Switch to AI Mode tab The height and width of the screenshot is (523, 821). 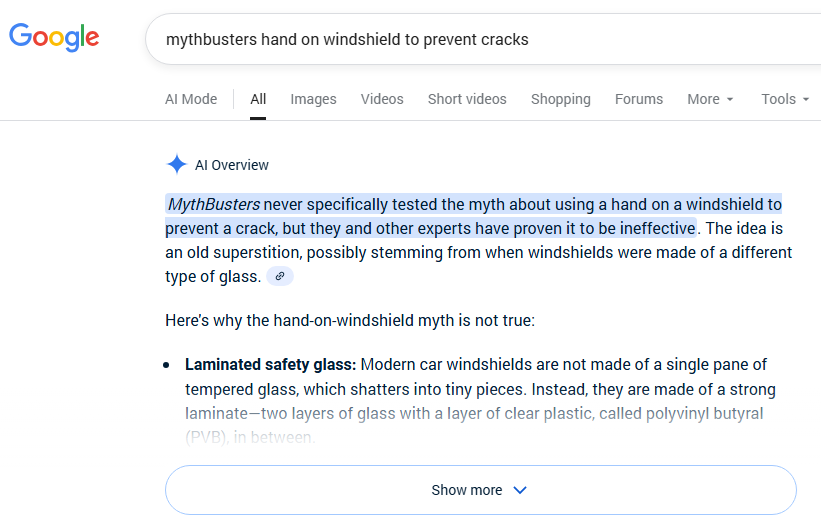(191, 99)
